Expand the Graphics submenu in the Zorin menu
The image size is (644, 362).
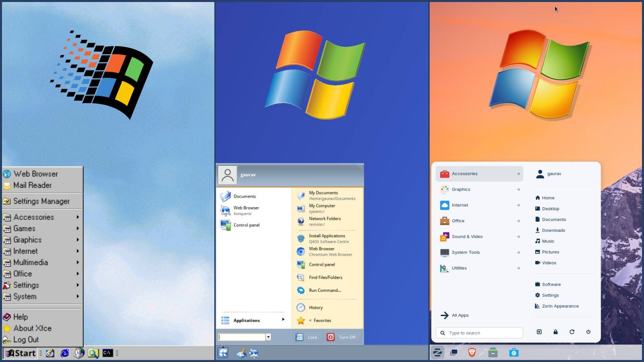coord(461,189)
